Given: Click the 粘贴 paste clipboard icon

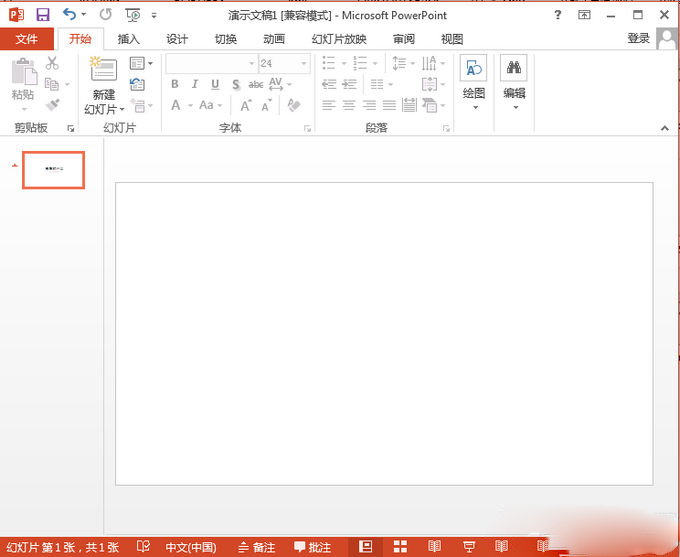Looking at the screenshot, I should click(x=24, y=71).
